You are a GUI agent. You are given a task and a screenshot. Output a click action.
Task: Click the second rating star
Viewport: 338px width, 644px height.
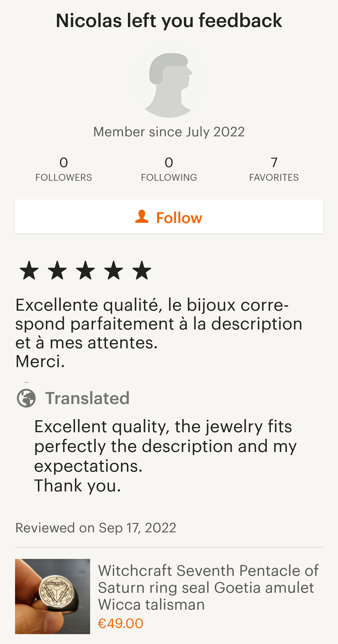click(x=58, y=270)
